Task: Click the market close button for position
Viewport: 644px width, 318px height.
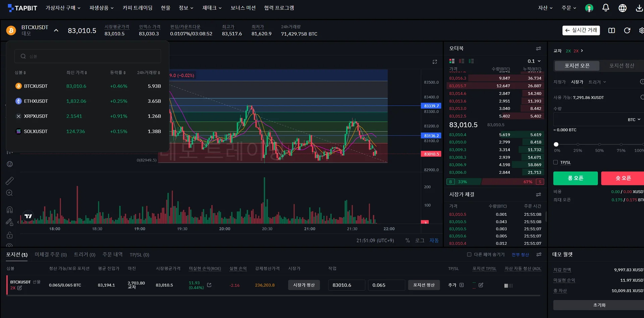Action: [x=304, y=285]
